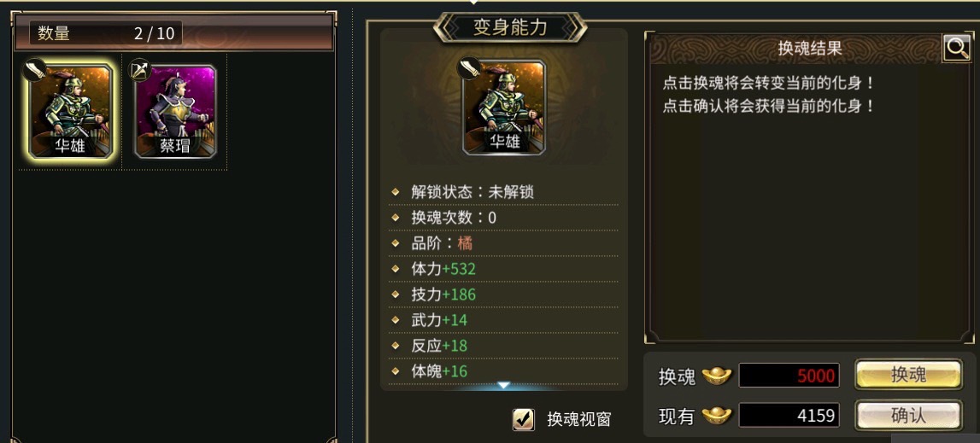Viewport: 980px width, 443px height.
Task: Click the sword icon on 华雄 list card
Action: (x=34, y=69)
